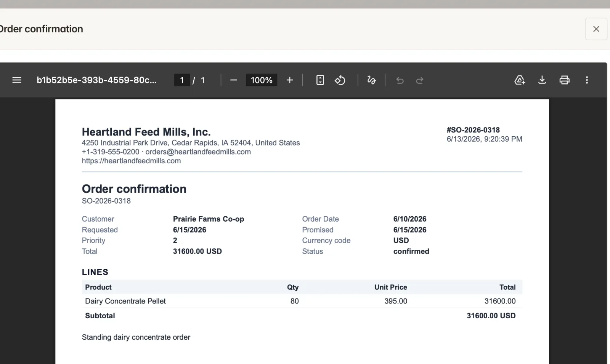Select the Qty value 80
610x364 pixels.
click(x=295, y=301)
